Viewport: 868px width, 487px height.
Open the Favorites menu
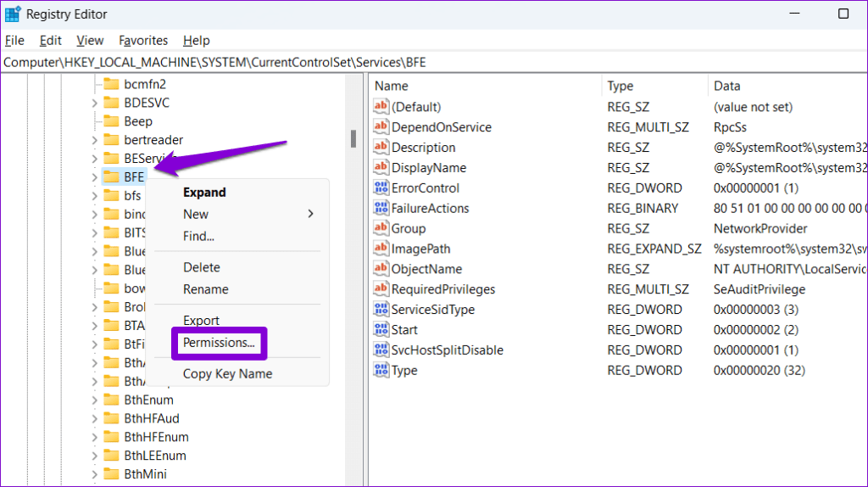point(143,41)
